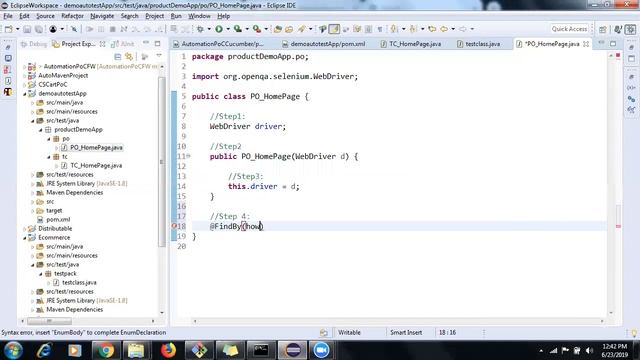Click the Windows Start button

pyautogui.click(x=13, y=350)
